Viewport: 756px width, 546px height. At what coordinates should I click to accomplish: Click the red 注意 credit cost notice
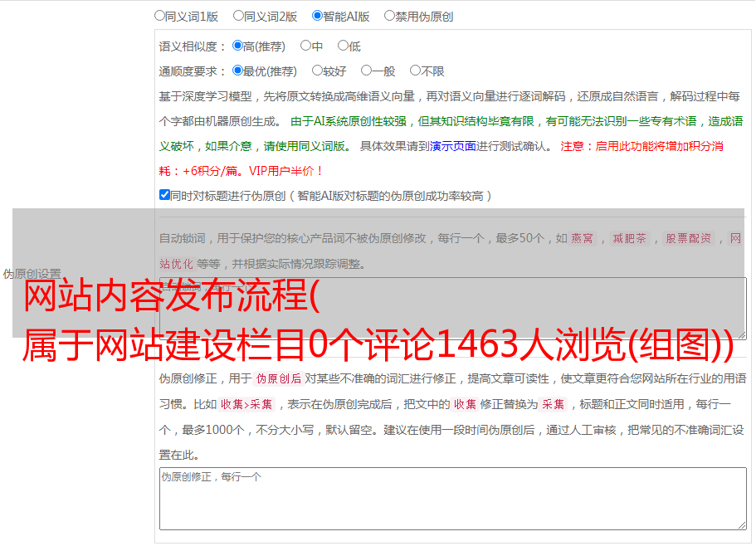[441, 158]
